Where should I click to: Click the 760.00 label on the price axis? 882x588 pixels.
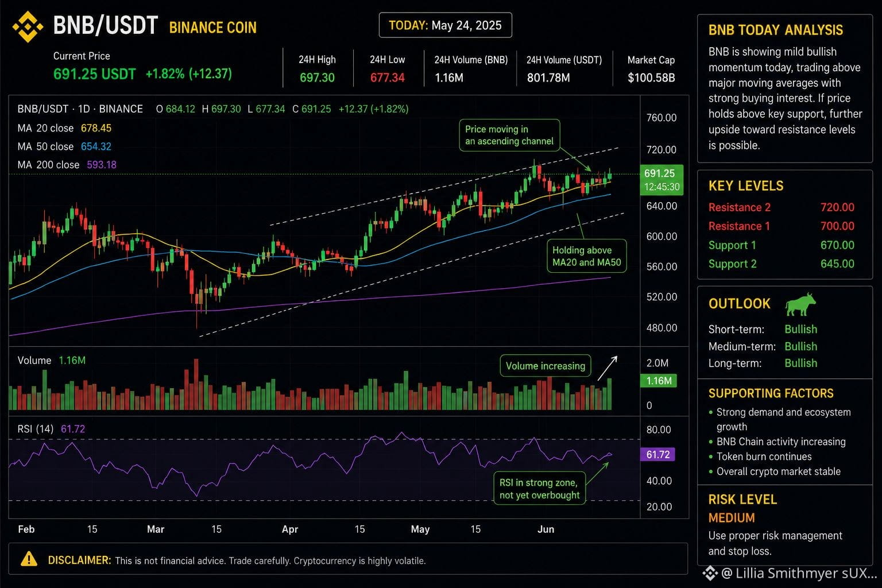(x=661, y=118)
